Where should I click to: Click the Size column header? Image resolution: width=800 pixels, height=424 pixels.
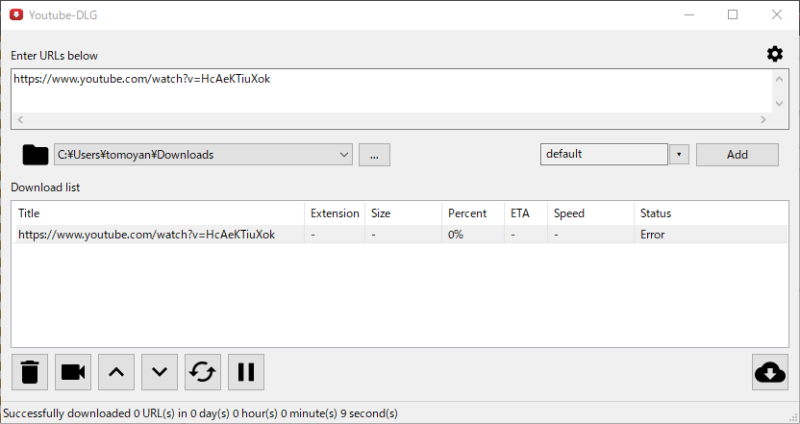point(403,213)
